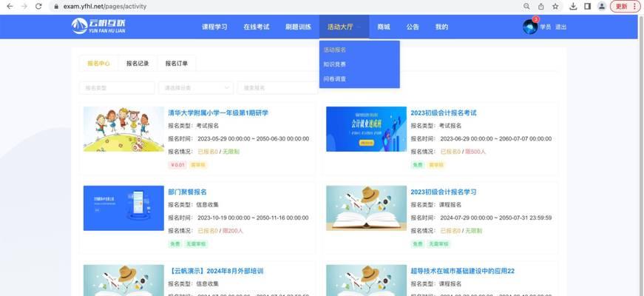Open the 2023初级会计报名学习 book thumbnail
Image resolution: width=644 pixels, height=296 pixels.
366,208
